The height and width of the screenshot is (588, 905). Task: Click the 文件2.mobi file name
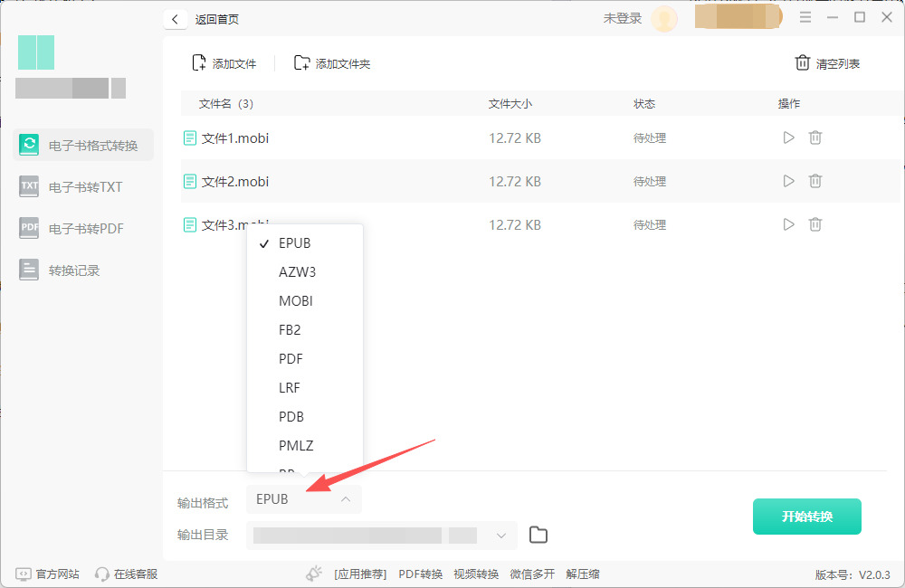[x=235, y=182]
